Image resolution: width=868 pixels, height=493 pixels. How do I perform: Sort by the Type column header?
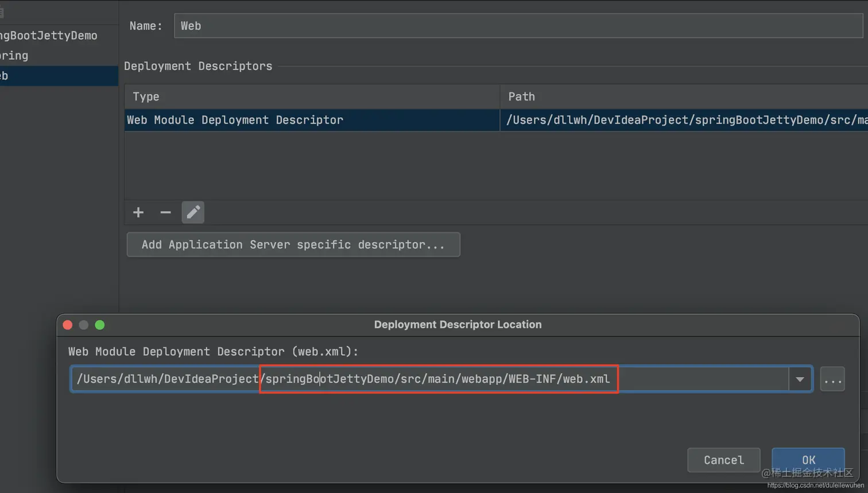(x=312, y=96)
